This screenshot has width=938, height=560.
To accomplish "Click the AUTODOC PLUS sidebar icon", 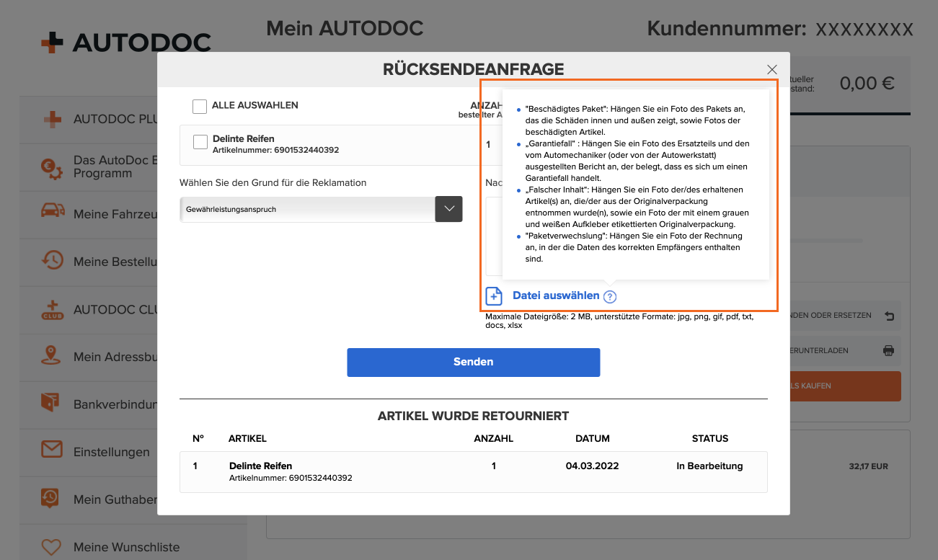I will (x=52, y=119).
